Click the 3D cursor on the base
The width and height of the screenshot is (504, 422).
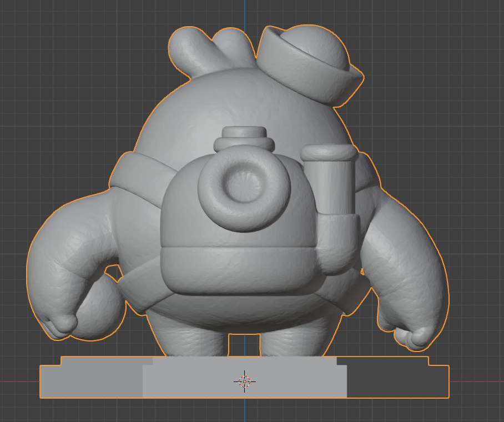(x=245, y=381)
